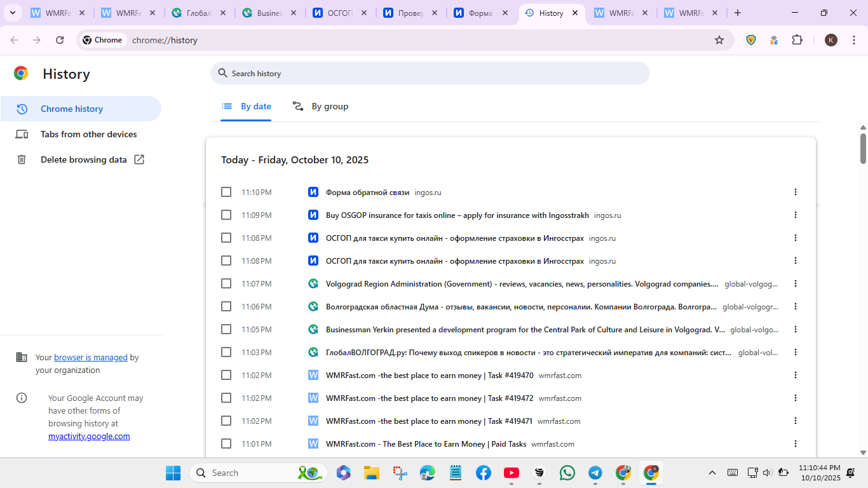Check the box for Task #419472 entry
The width and height of the screenshot is (868, 488).
226,398
